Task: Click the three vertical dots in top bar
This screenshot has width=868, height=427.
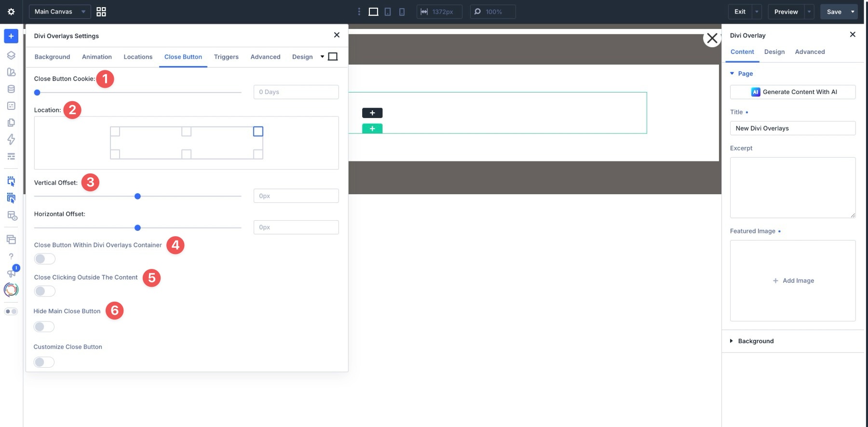Action: click(359, 12)
